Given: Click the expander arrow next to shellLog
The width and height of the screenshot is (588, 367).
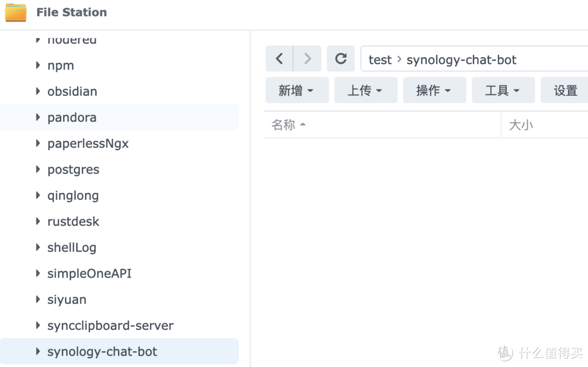Looking at the screenshot, I should coord(38,247).
